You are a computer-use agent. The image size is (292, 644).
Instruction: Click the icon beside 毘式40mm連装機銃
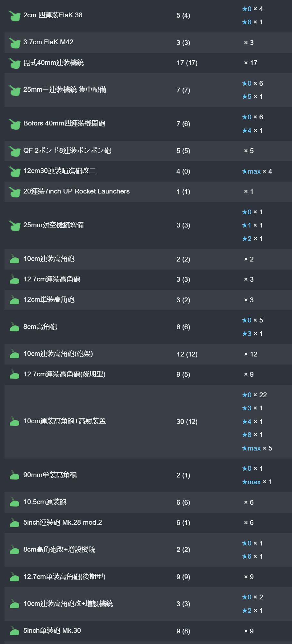pos(14,63)
